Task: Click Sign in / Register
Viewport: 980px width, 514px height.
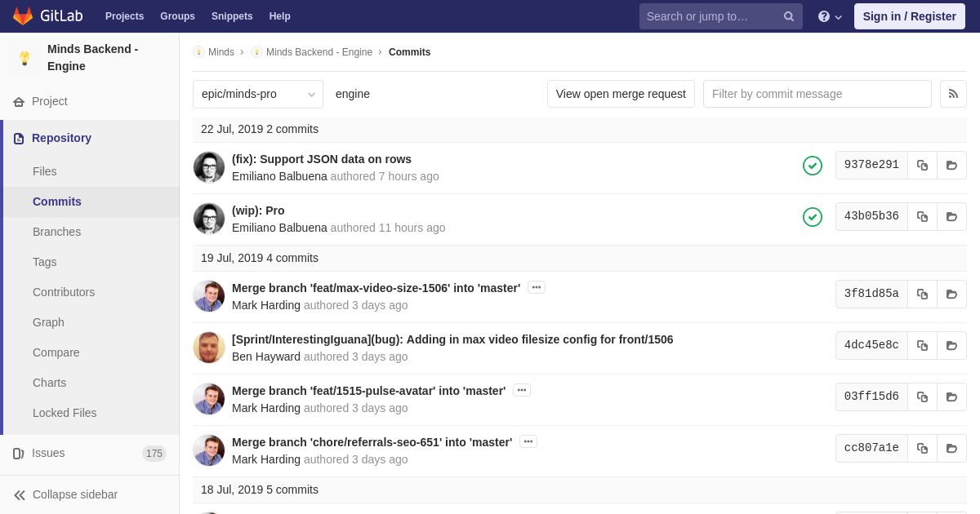Action: (909, 16)
